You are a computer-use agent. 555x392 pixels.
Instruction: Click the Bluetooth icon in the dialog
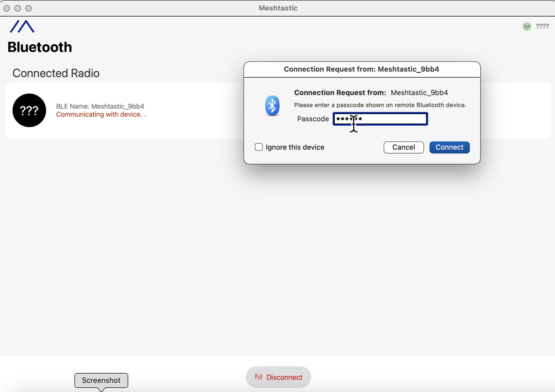point(272,105)
